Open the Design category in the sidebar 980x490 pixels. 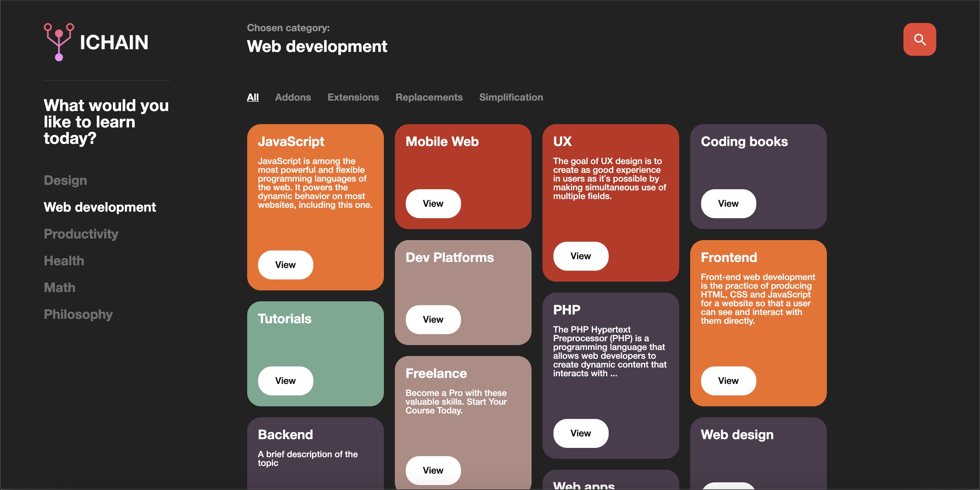65,180
